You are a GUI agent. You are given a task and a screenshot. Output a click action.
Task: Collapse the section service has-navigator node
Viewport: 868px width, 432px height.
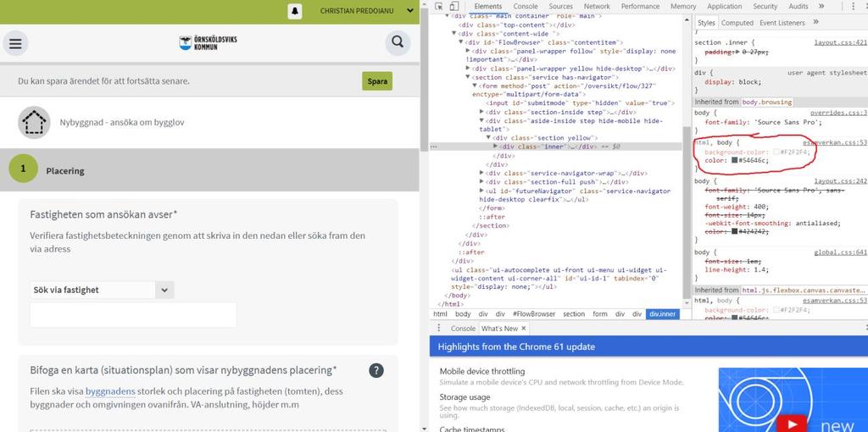(x=468, y=77)
